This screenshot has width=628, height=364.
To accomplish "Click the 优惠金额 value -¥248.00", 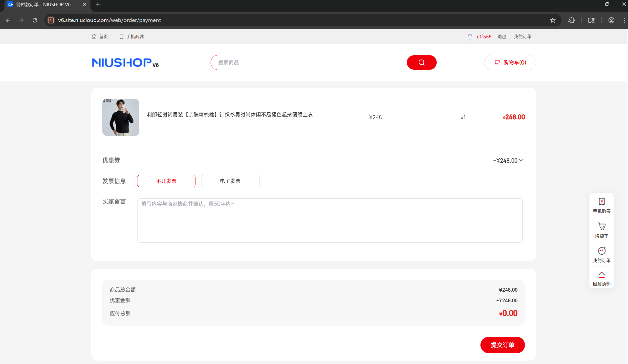I will click(x=507, y=301).
